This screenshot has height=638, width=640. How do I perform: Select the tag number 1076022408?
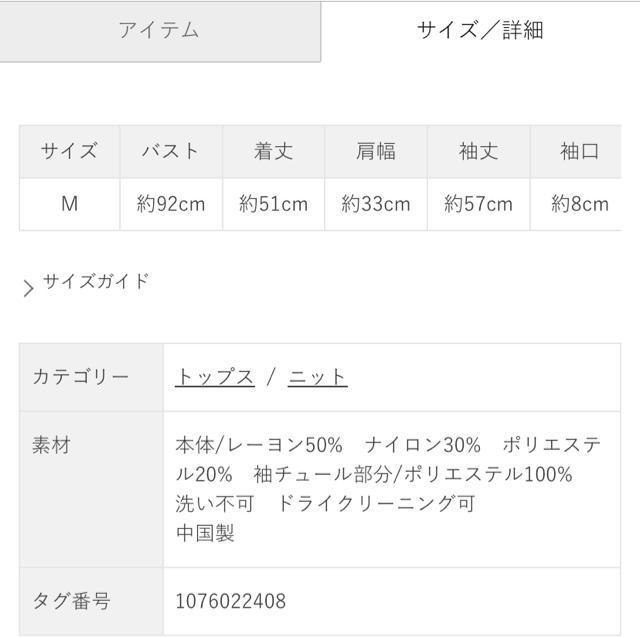[x=230, y=601]
